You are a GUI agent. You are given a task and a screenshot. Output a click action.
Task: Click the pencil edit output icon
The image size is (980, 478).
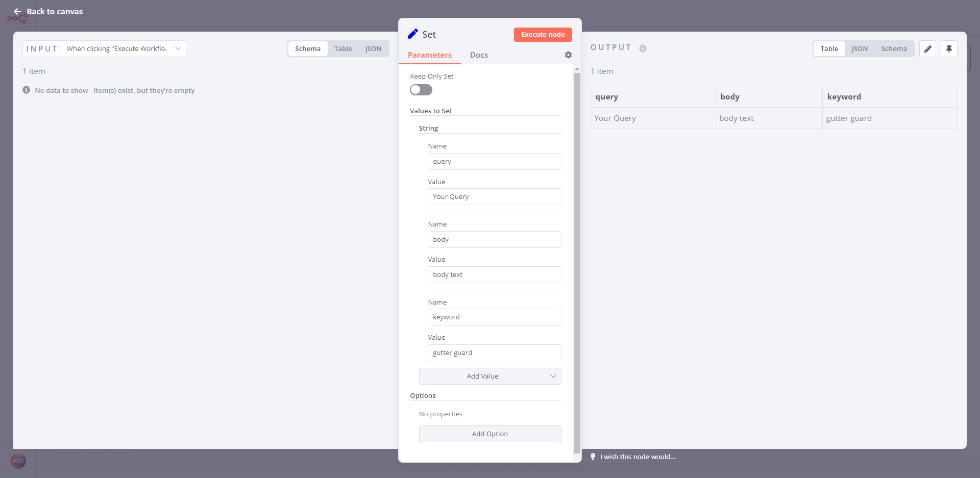[927, 49]
